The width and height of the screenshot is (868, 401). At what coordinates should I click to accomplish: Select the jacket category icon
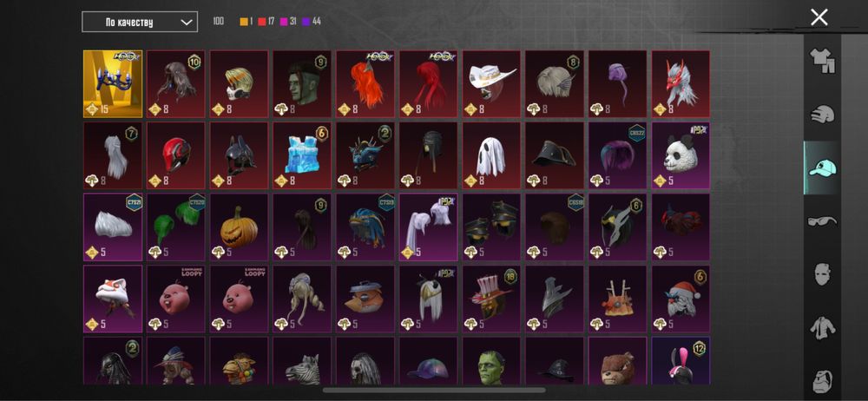(x=823, y=328)
